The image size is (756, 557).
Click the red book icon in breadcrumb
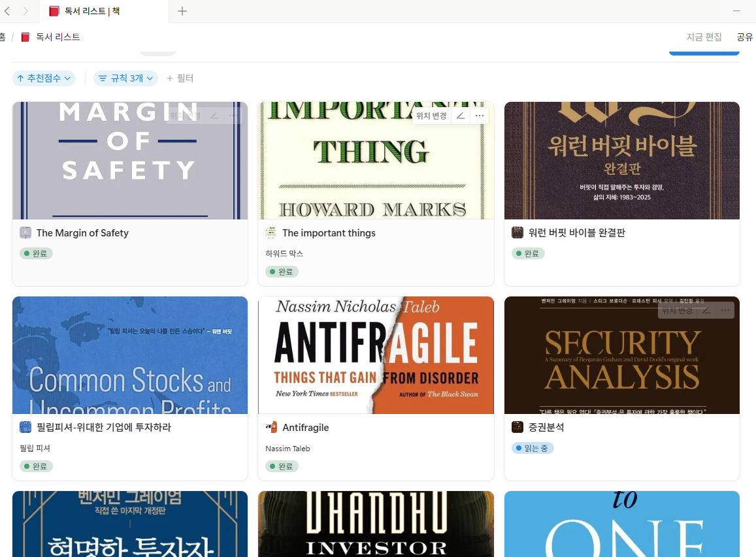(x=25, y=37)
